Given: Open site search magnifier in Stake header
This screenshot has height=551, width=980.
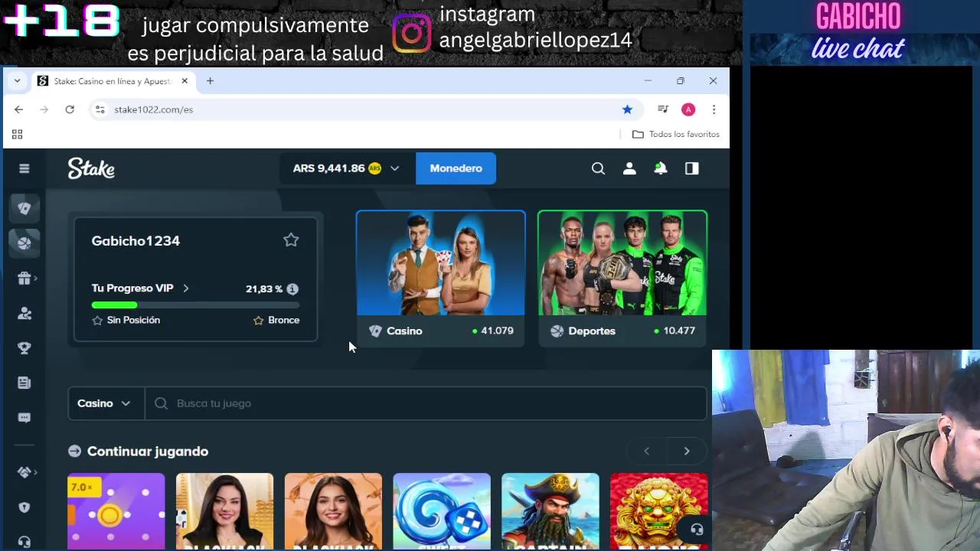Looking at the screenshot, I should tap(598, 168).
